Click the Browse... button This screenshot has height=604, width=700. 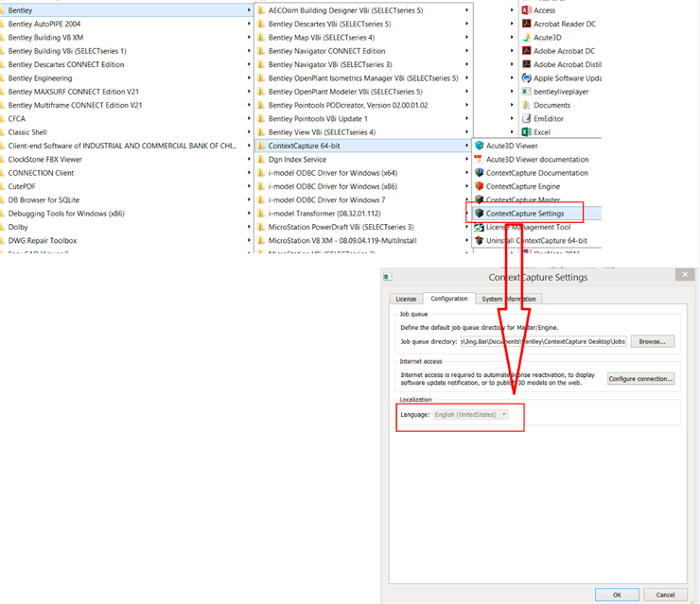[652, 342]
